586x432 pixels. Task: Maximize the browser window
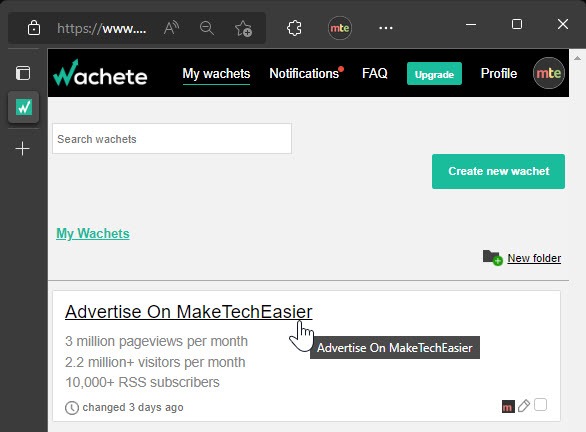pyautogui.click(x=517, y=24)
